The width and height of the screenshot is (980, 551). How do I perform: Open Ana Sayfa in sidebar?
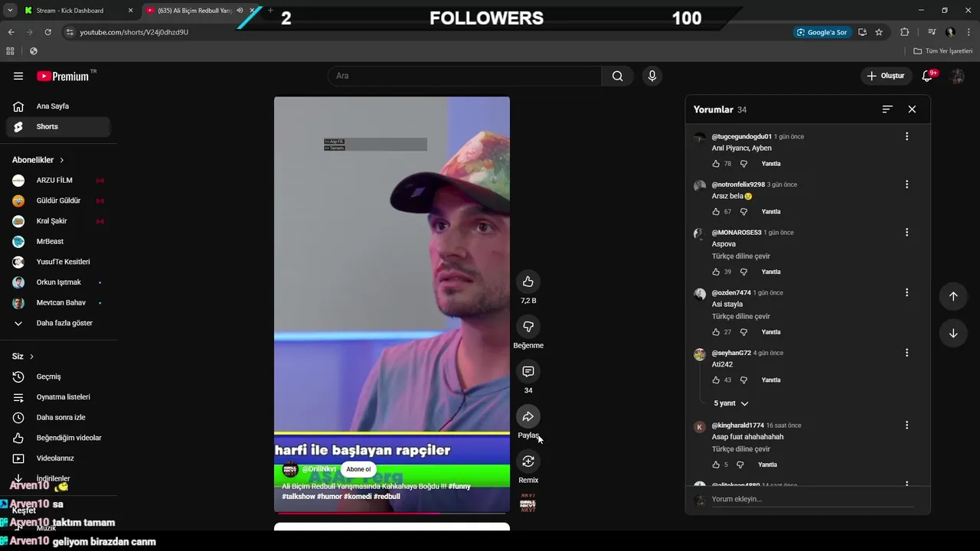(58, 106)
